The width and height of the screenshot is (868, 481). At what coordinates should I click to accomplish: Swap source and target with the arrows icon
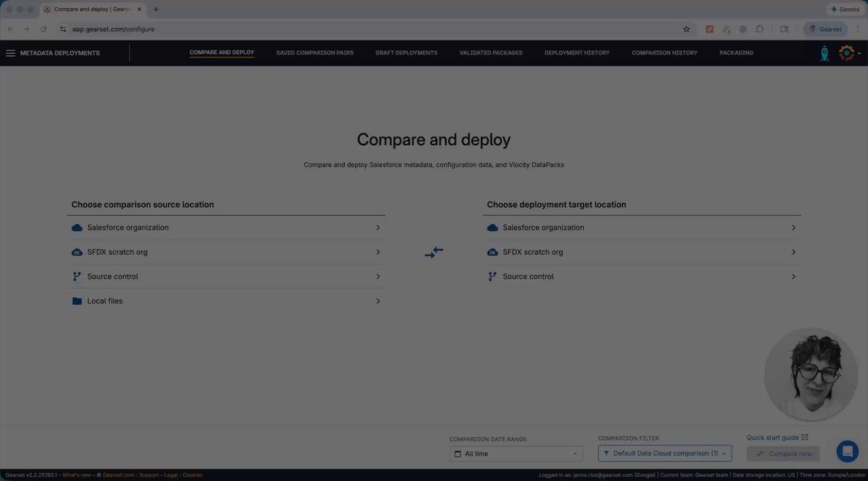pyautogui.click(x=434, y=252)
